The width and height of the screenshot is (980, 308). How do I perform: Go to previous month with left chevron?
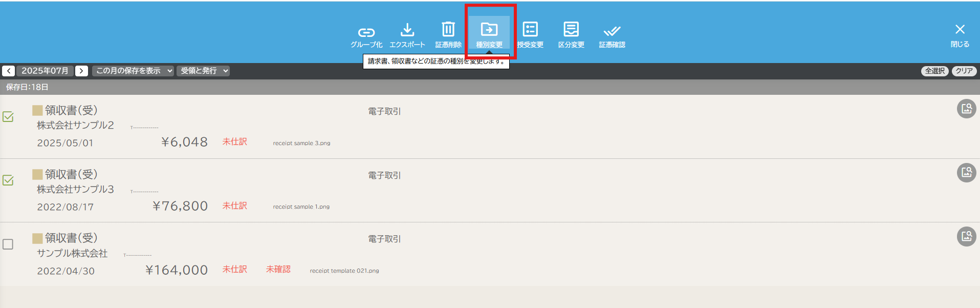9,71
